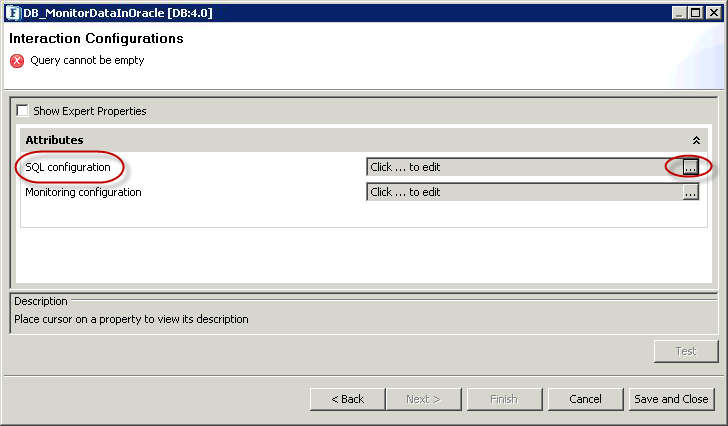Open the Monitoring configuration ellipsis editor

click(x=690, y=192)
